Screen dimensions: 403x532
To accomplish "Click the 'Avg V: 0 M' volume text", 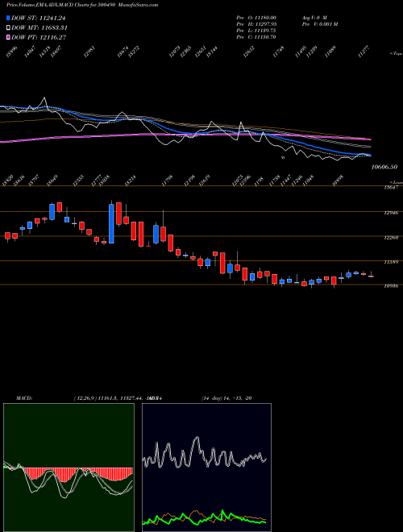I will click(314, 17).
